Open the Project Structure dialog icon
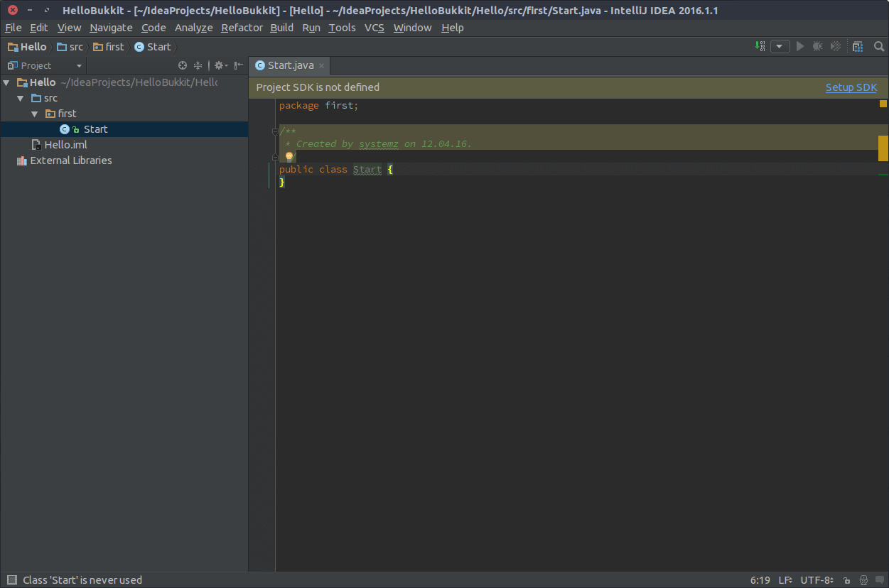Screen dimensions: 889x588 pyautogui.click(x=858, y=46)
